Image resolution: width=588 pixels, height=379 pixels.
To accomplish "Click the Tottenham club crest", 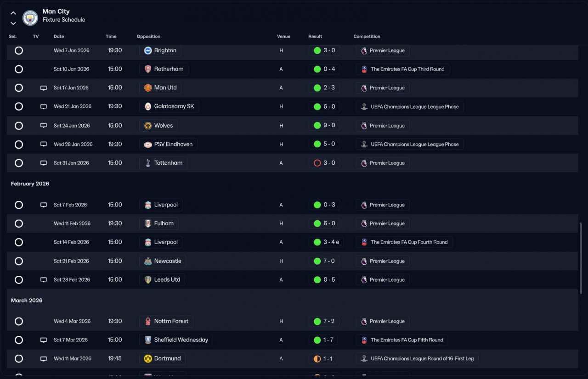I will (148, 163).
